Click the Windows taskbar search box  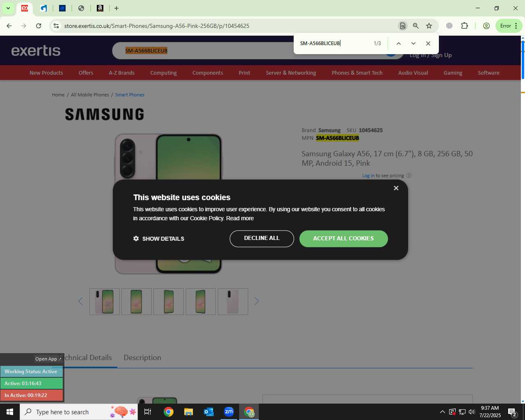click(x=79, y=412)
